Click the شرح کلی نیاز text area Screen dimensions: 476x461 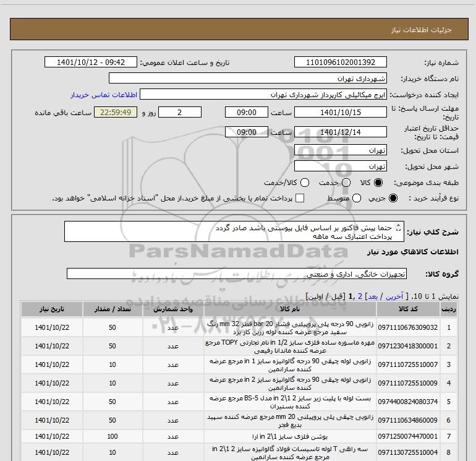234,232
